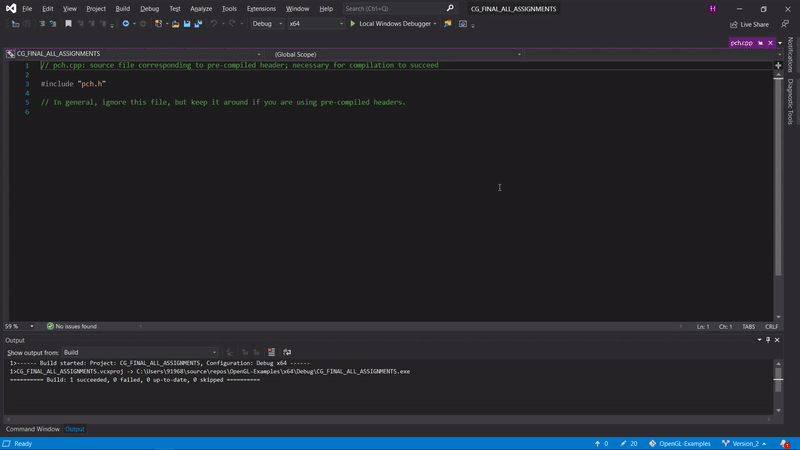Image resolution: width=800 pixels, height=450 pixels.
Task: Click the bookmark icon in toolbar
Action: coord(68,24)
